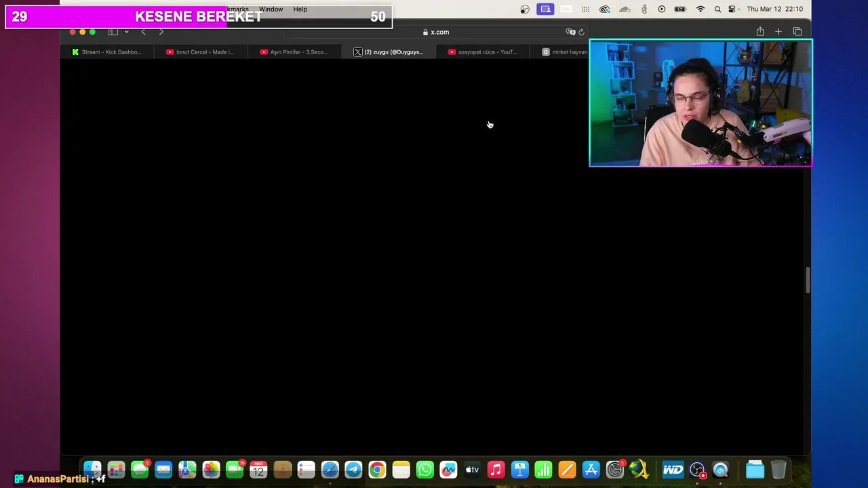Open Calendar from the Dock

pyautogui.click(x=258, y=469)
